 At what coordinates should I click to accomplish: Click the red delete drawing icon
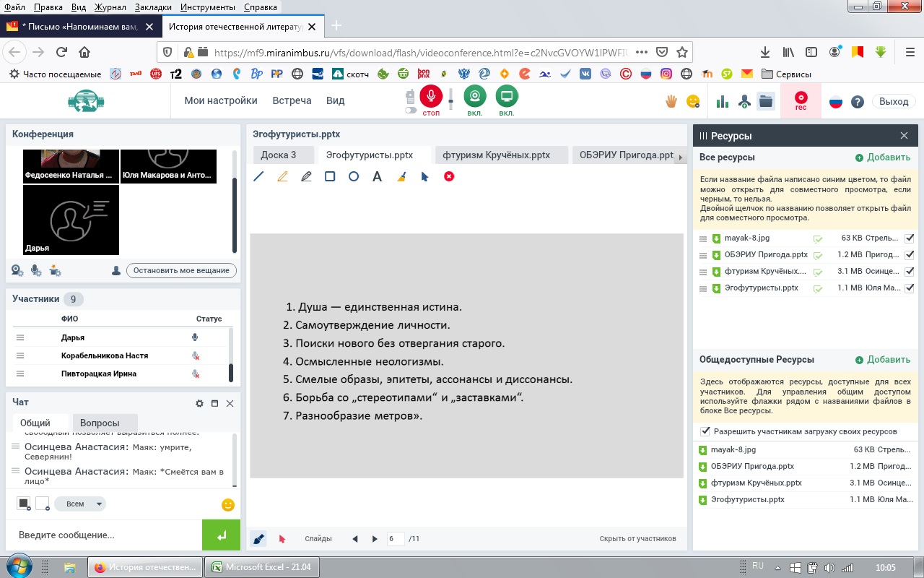pos(449,176)
